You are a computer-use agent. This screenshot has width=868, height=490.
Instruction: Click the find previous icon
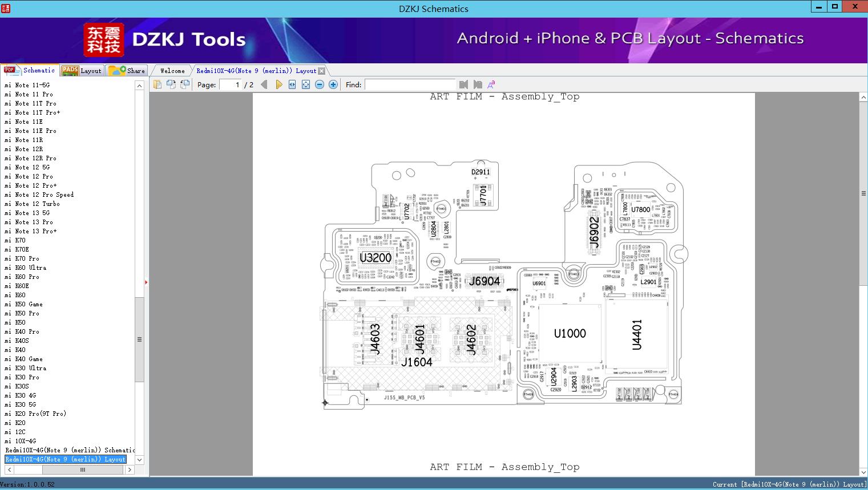463,84
